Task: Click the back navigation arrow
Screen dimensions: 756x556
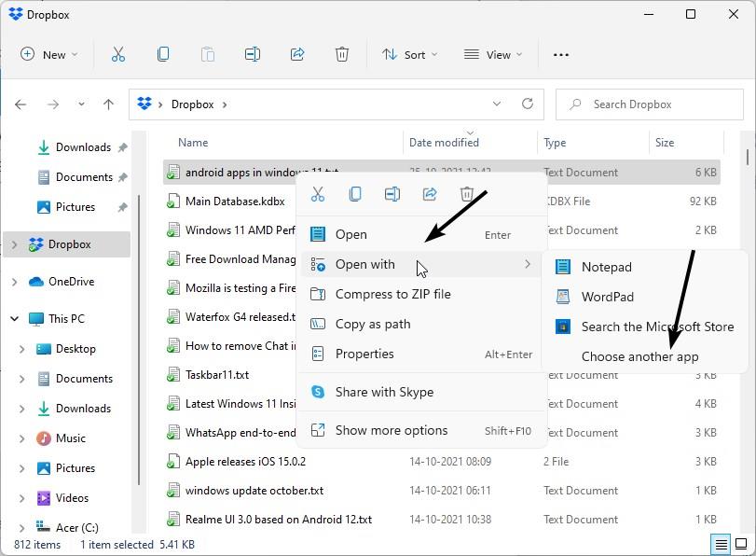Action: pos(20,104)
